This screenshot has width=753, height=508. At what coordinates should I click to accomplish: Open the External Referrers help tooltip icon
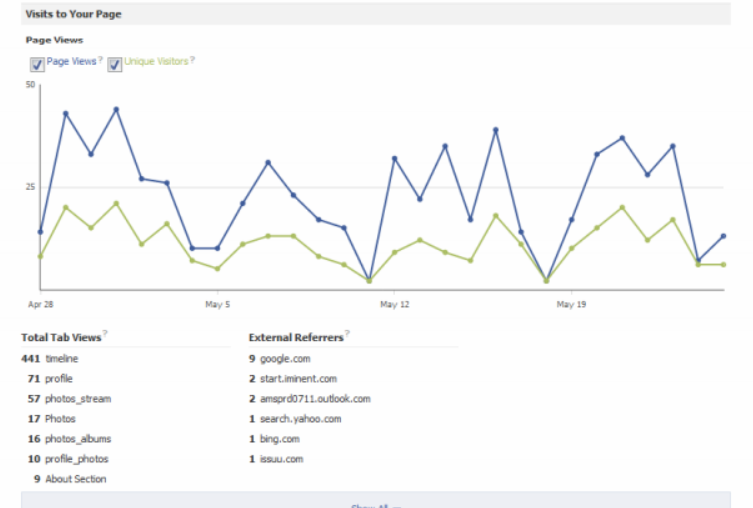[347, 335]
